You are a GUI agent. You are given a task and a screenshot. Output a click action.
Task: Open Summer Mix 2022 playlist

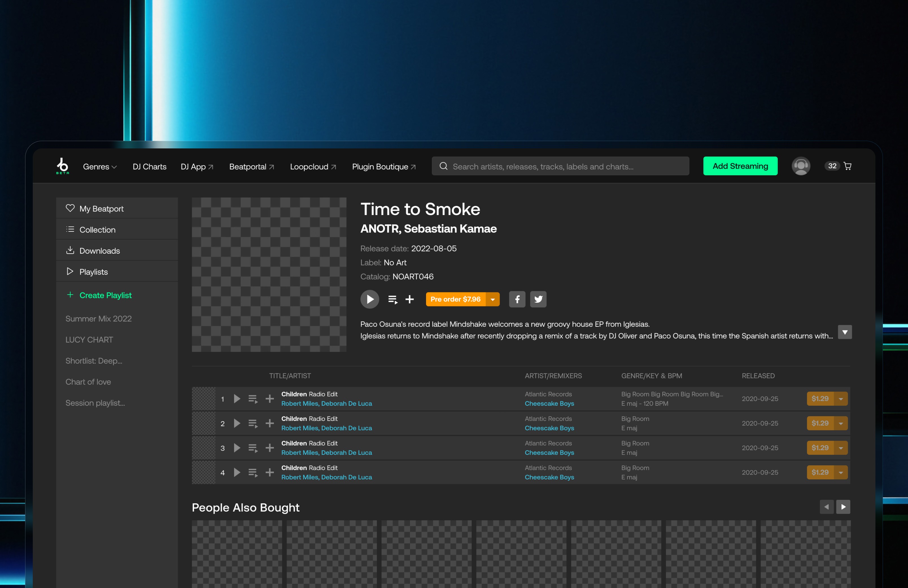click(x=99, y=319)
